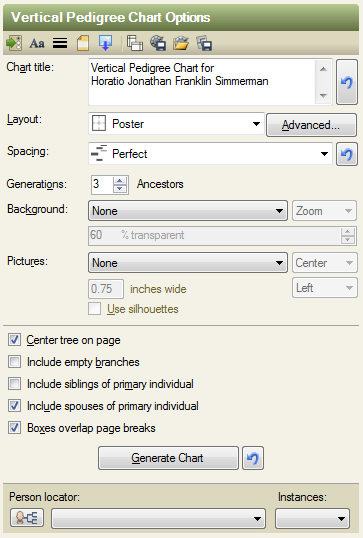
Task: Increase Generations using the up stepper
Action: click(x=120, y=181)
